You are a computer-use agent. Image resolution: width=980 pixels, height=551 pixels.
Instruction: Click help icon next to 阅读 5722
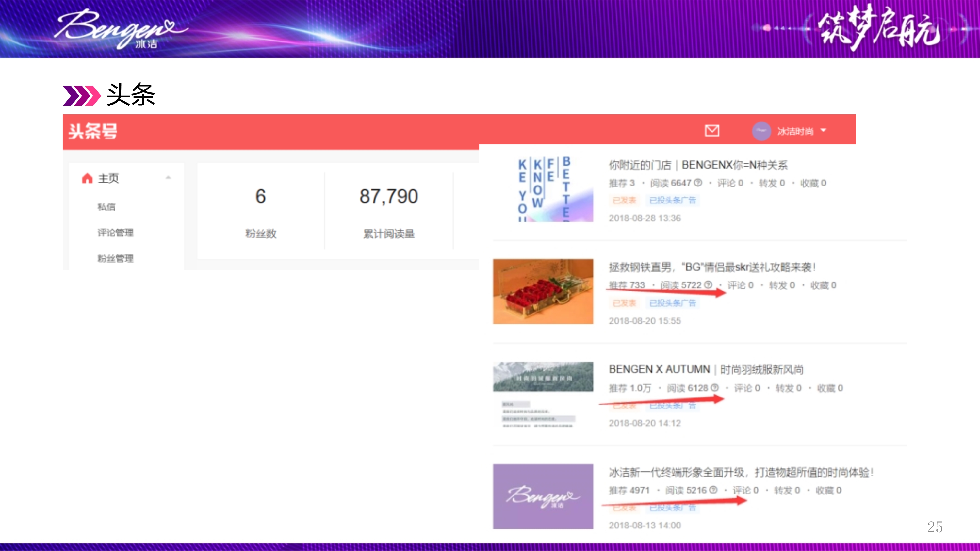click(708, 285)
